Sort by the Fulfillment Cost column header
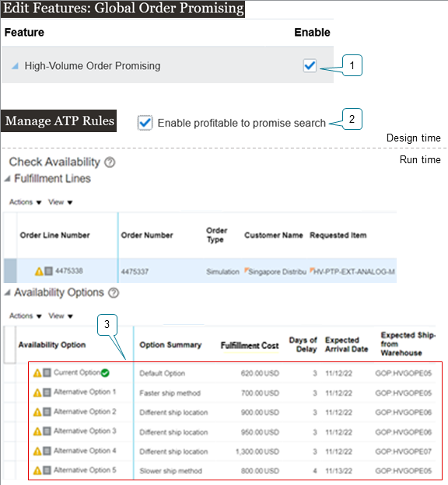The image size is (448, 485). [250, 346]
